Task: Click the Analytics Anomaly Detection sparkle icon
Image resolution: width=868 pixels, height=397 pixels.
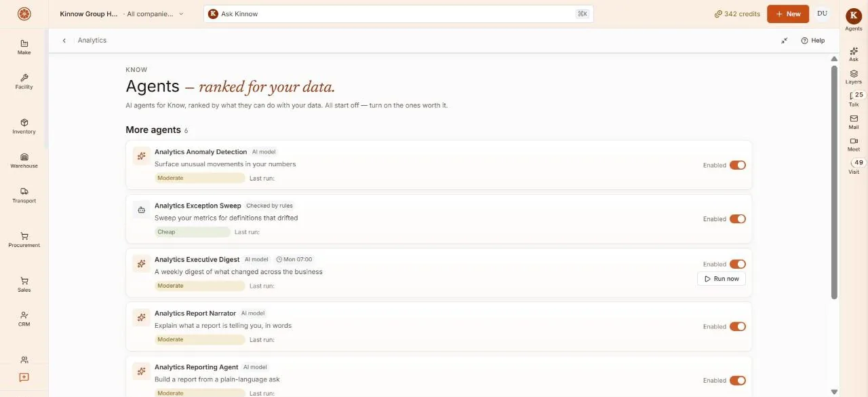Action: [x=141, y=156]
